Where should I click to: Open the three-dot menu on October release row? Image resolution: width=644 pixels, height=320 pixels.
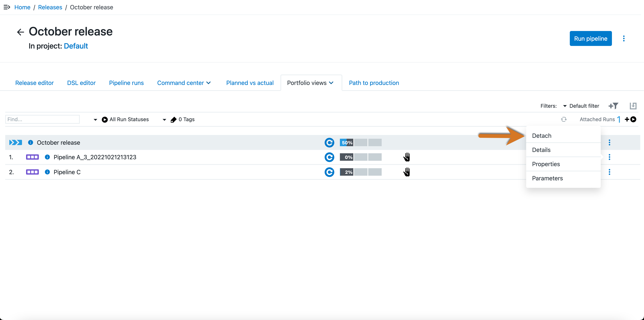tap(609, 142)
